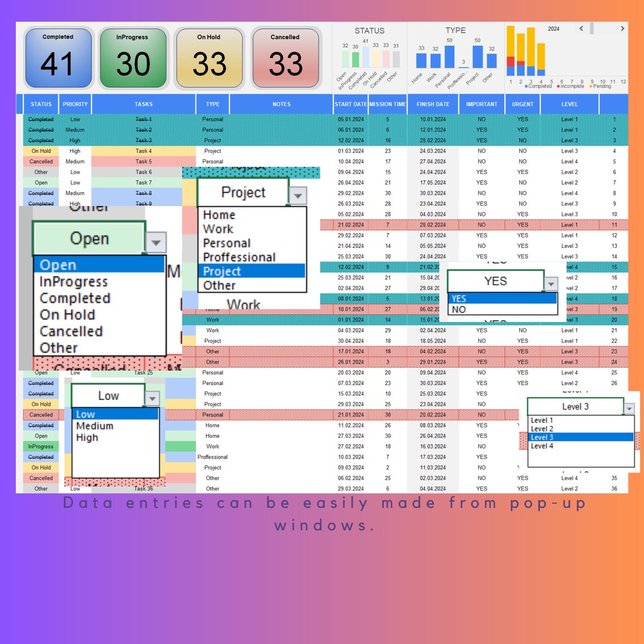Select Medium in the priority popup list
This screenshot has width=644, height=644.
(x=94, y=426)
